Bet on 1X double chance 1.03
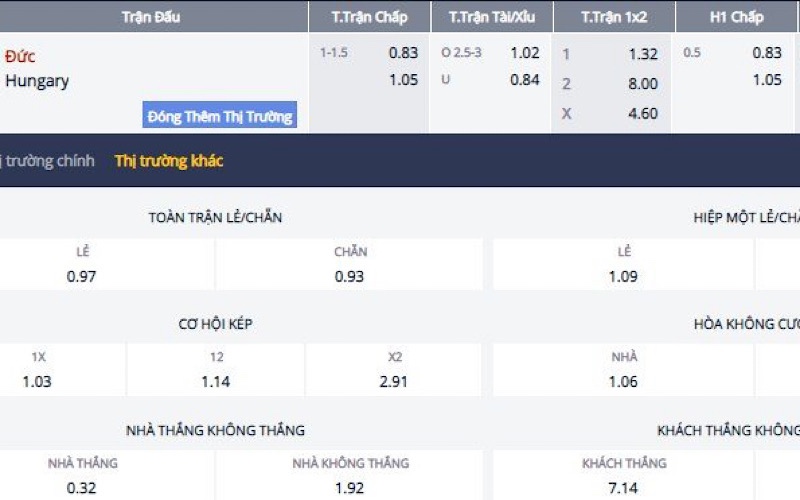 coord(38,381)
